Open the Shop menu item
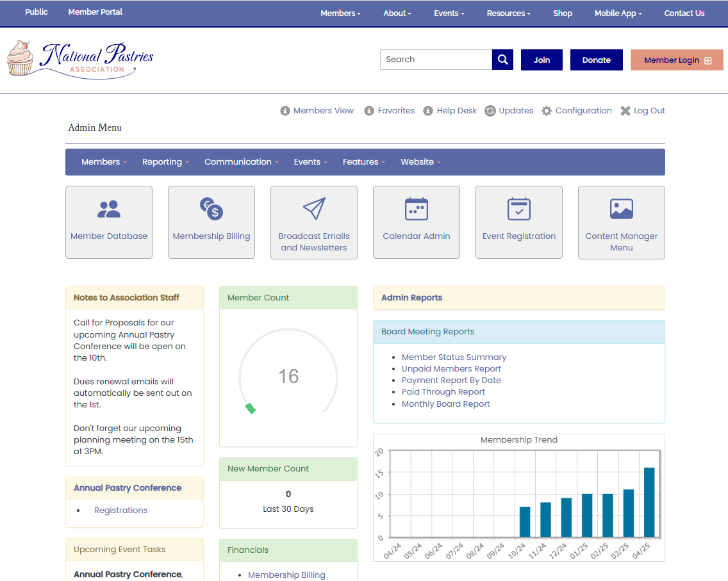This screenshot has height=581, width=728. [x=563, y=13]
